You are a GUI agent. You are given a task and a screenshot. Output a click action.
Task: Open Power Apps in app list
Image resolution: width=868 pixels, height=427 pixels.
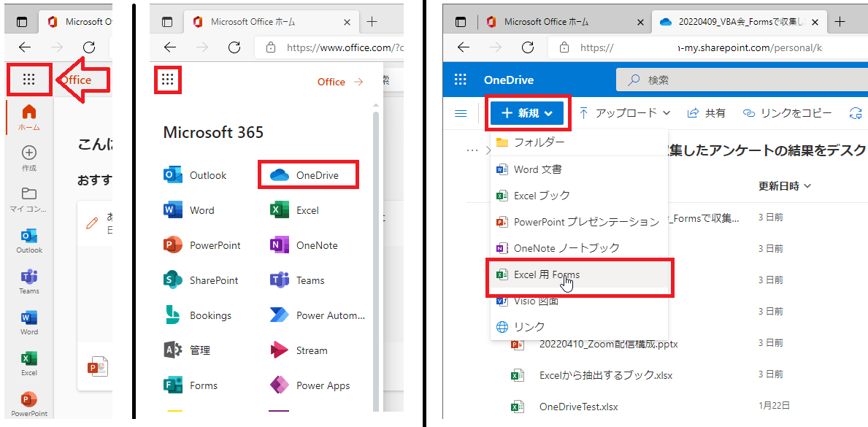coord(310,385)
